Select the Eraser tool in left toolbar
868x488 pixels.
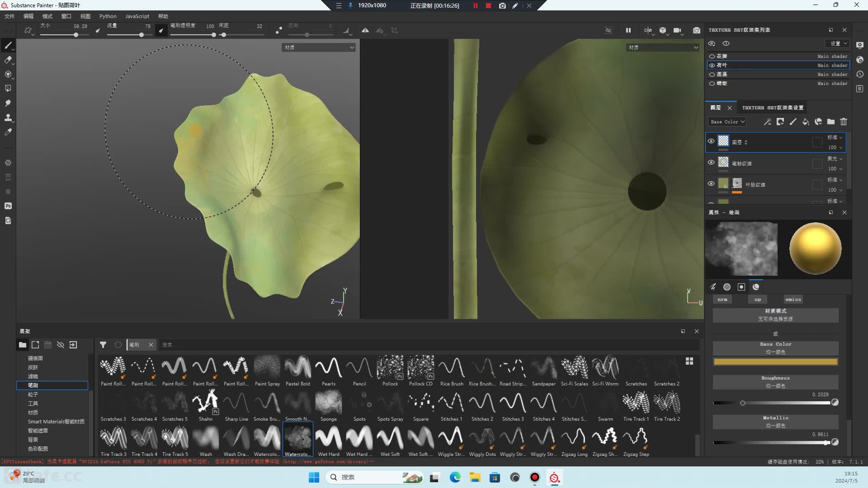8,60
